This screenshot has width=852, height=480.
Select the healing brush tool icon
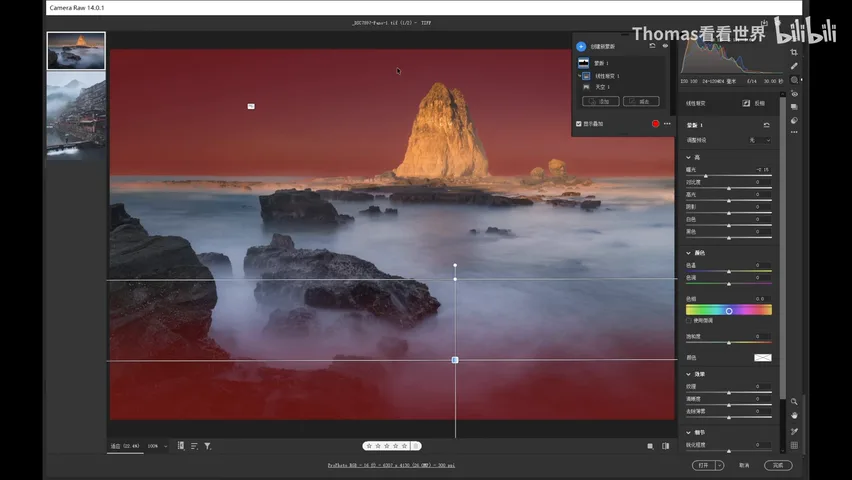point(794,66)
